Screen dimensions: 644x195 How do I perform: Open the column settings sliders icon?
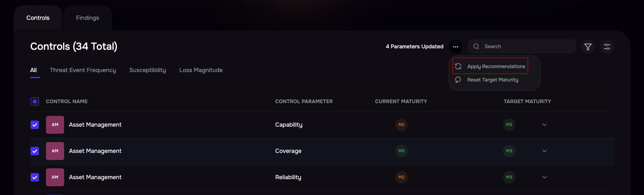click(x=607, y=46)
